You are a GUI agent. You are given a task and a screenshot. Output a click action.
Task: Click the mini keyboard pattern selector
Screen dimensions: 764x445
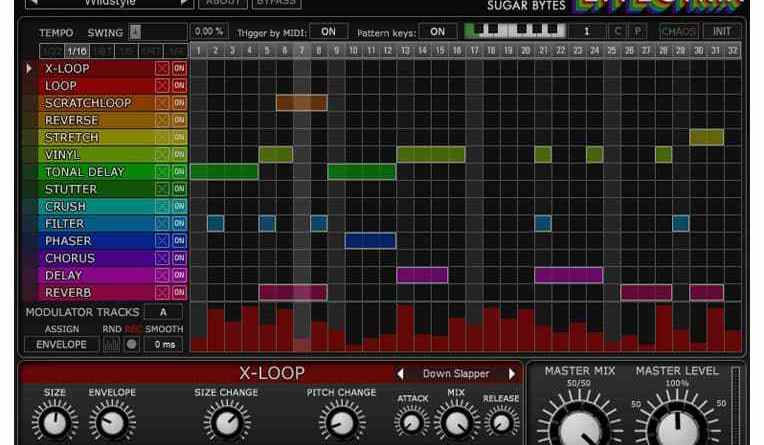coord(516,31)
